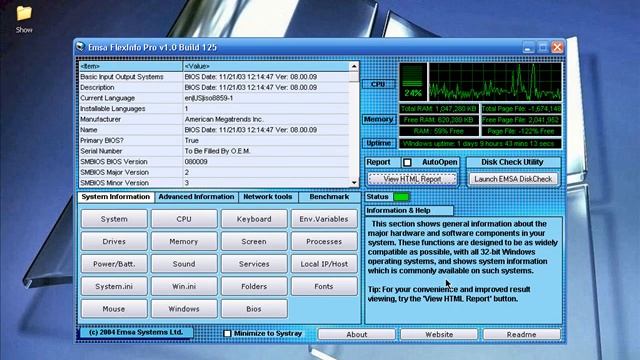The image size is (640, 360).
Task: Select American Megatrends Inc. value
Action: pyautogui.click(x=224, y=119)
